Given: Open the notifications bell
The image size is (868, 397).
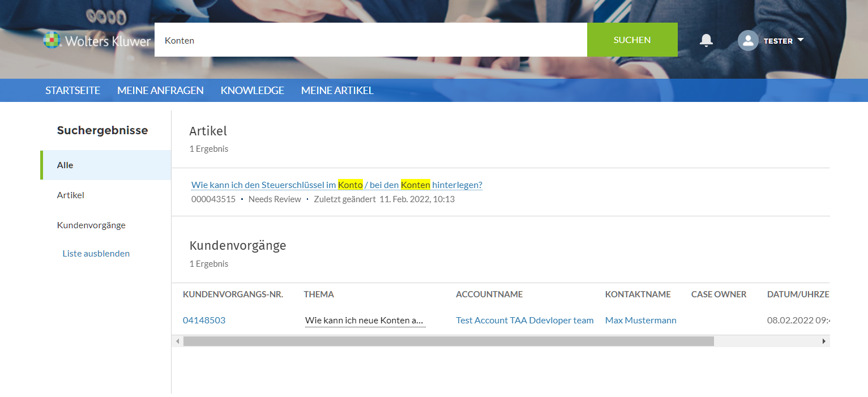Looking at the screenshot, I should click(706, 40).
